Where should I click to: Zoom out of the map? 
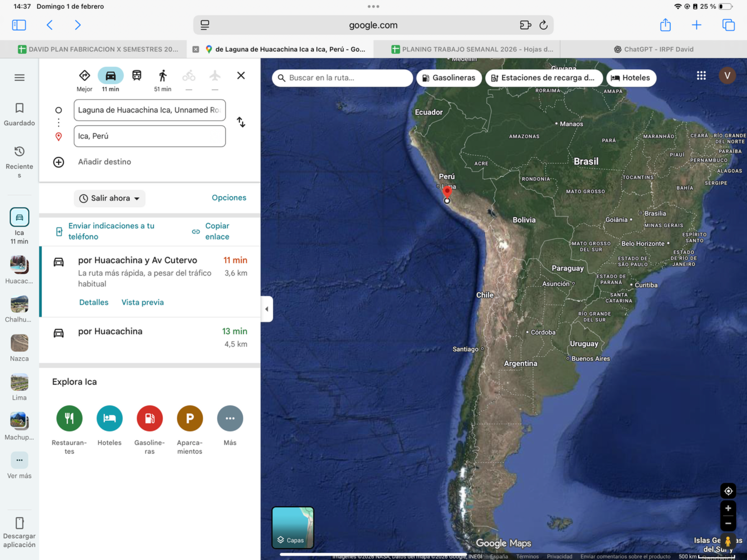coord(728,524)
